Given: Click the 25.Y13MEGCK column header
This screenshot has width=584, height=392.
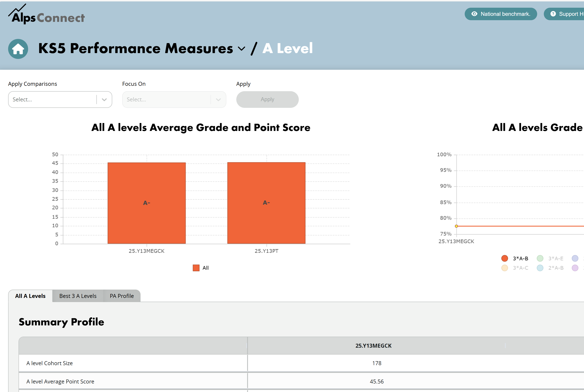Looking at the screenshot, I should [x=374, y=346].
